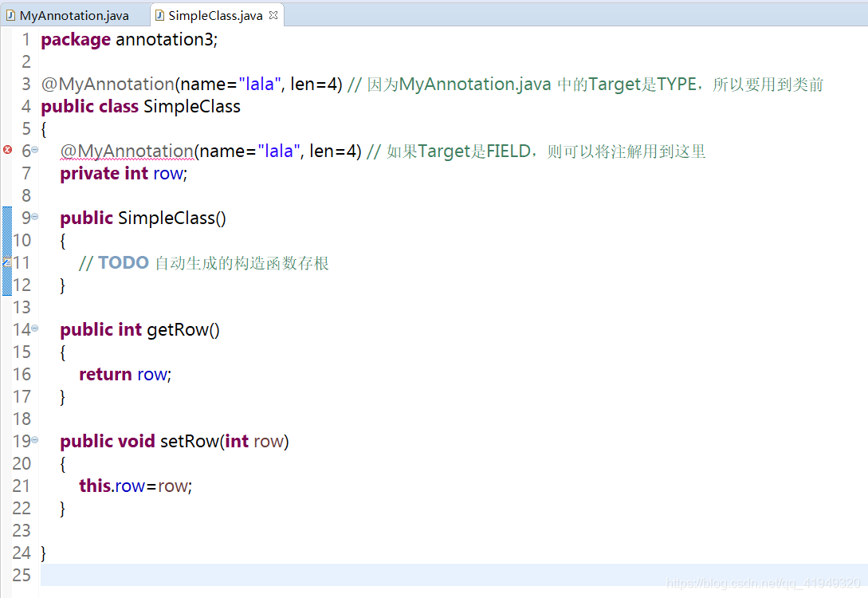
Task: Click the constructor name SimpleClass() on line 9
Action: click(x=172, y=218)
